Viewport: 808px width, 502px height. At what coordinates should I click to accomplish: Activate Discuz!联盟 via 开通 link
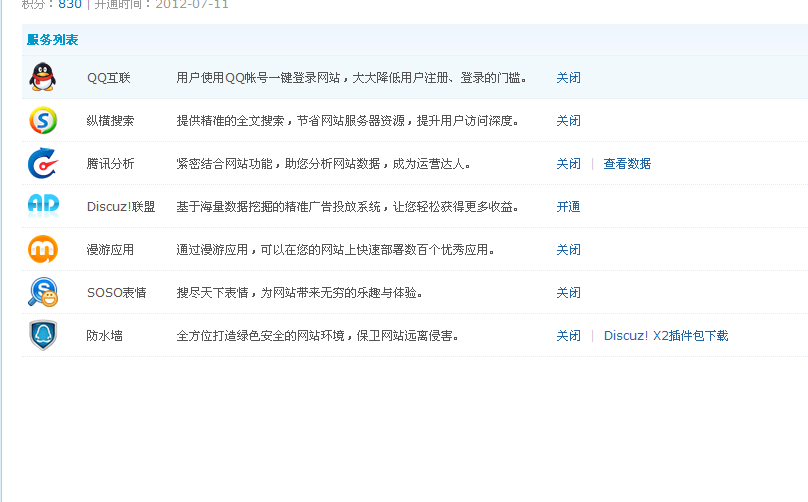(x=568, y=207)
